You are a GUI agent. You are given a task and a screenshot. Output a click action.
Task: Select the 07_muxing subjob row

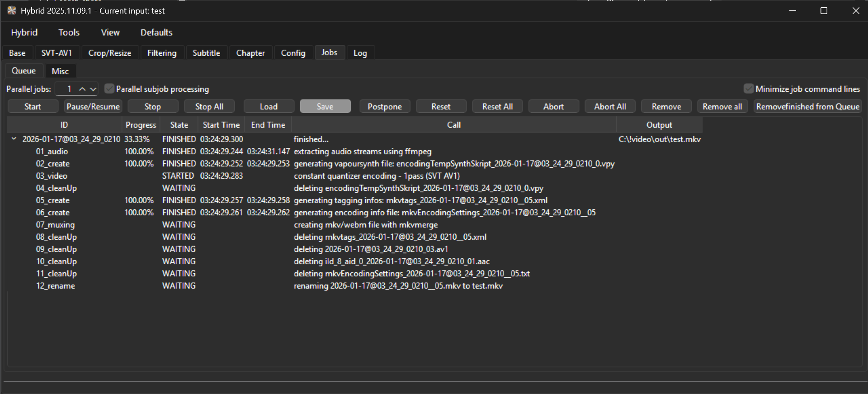[55, 225]
